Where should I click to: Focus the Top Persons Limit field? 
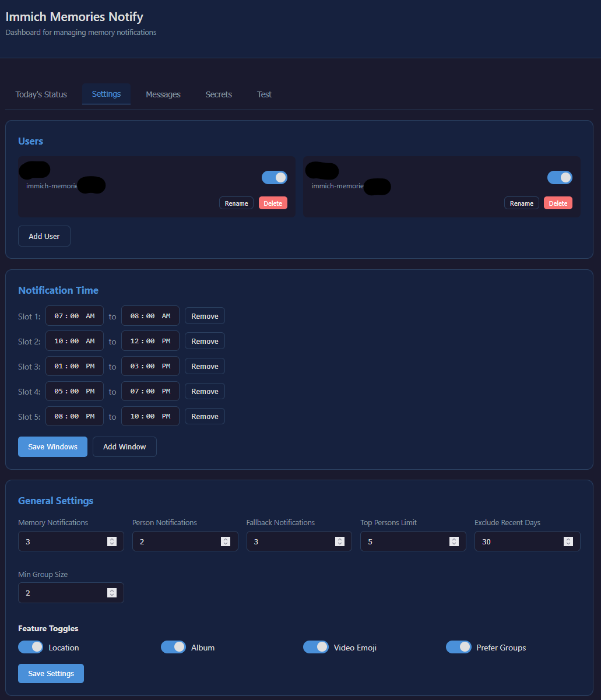click(413, 541)
